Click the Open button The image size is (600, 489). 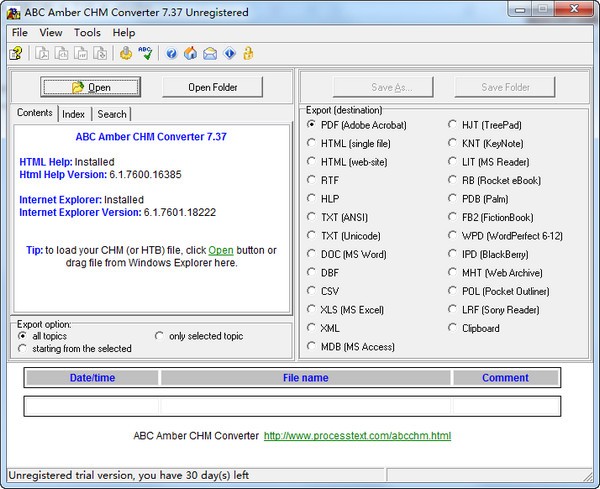(91, 87)
